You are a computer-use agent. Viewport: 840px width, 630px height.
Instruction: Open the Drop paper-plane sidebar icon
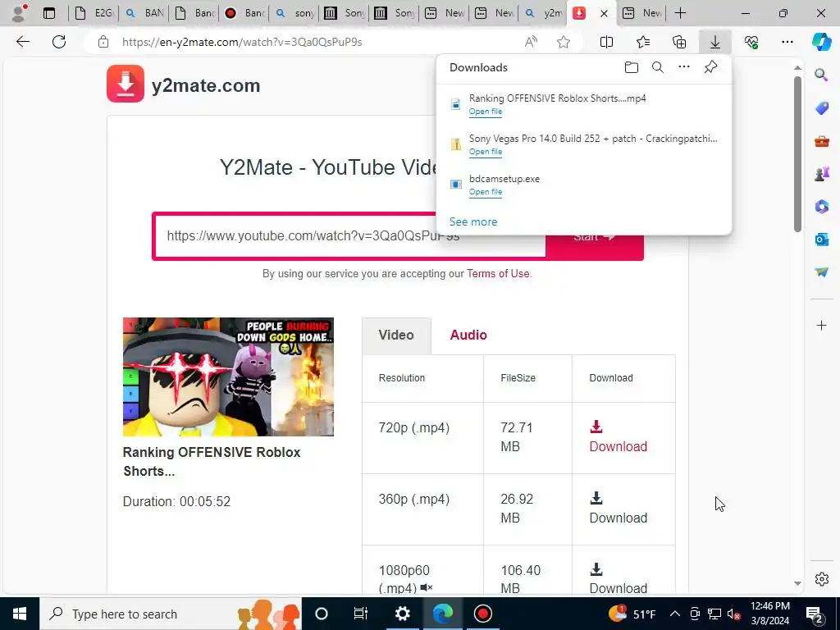pos(821,272)
